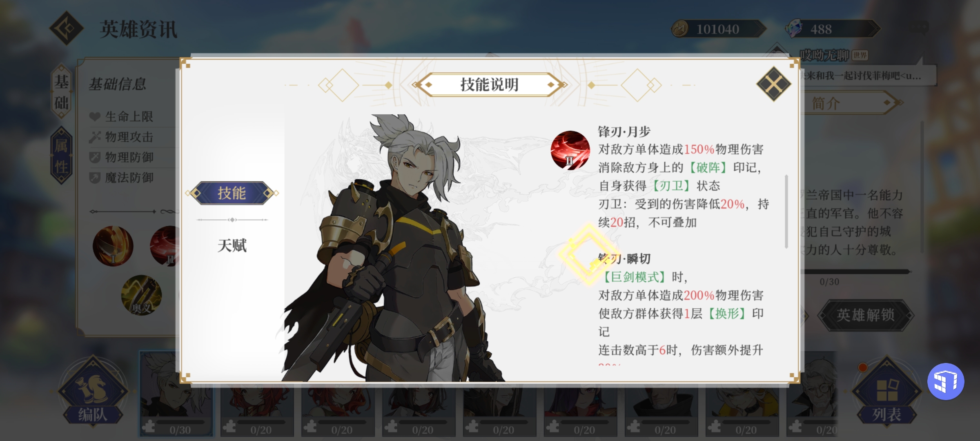Select the 技能 tab in dialog
This screenshot has height=441, width=980.
tap(232, 193)
